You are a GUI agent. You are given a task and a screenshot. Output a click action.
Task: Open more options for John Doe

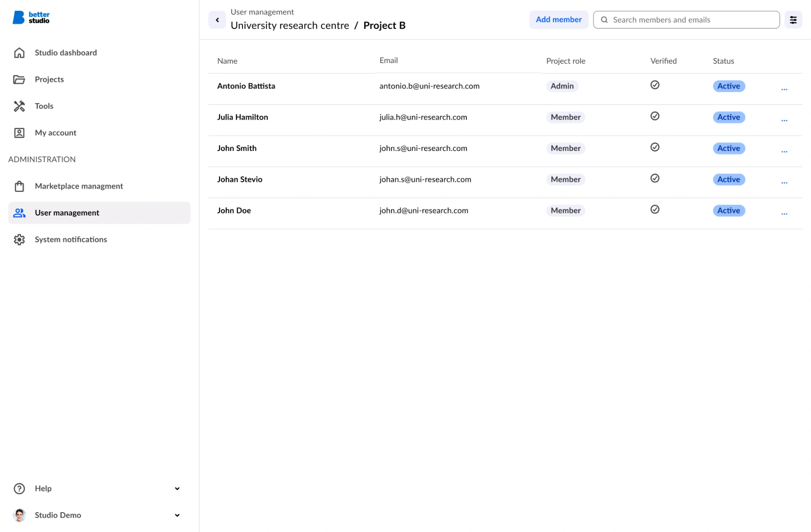pyautogui.click(x=784, y=214)
